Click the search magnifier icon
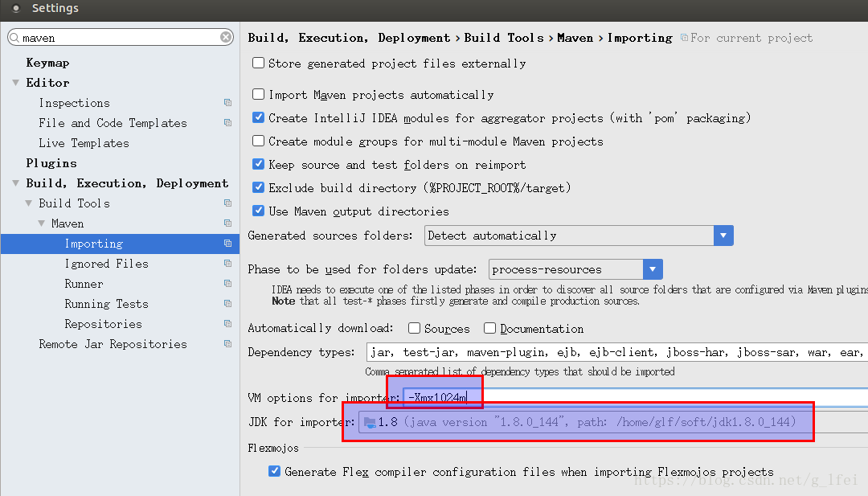 (x=15, y=38)
